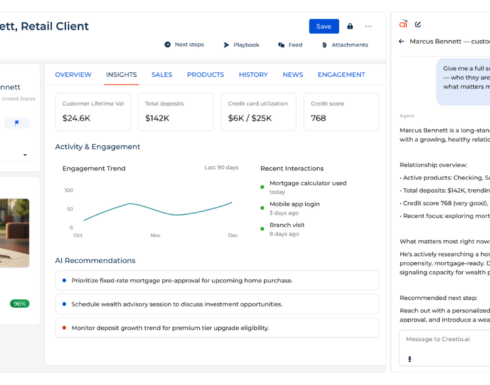The height and width of the screenshot is (385, 490).
Task: Open the News tab
Action: 293,75
